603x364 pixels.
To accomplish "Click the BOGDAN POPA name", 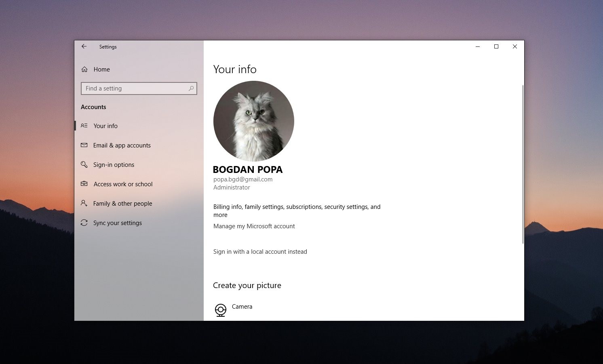I will pyautogui.click(x=248, y=170).
